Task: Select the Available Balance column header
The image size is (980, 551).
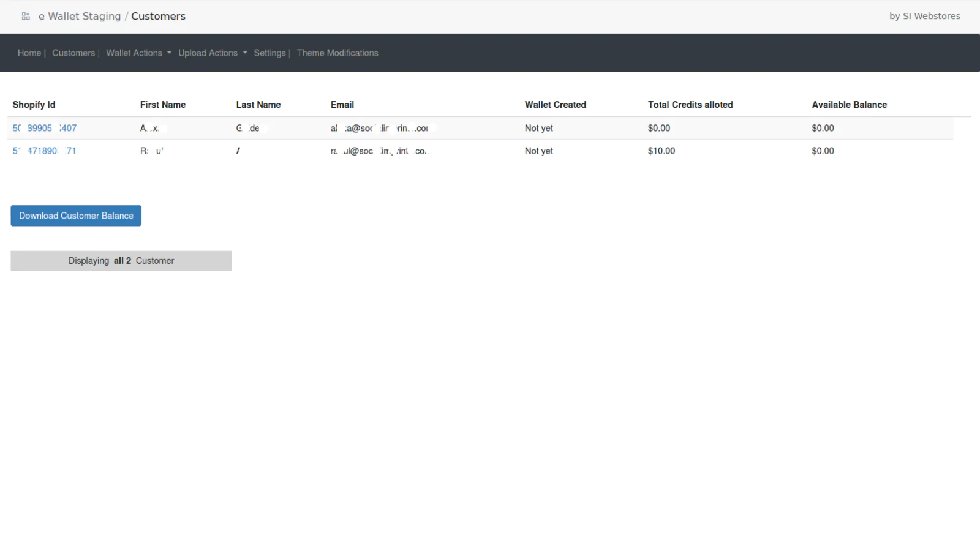Action: [x=849, y=105]
